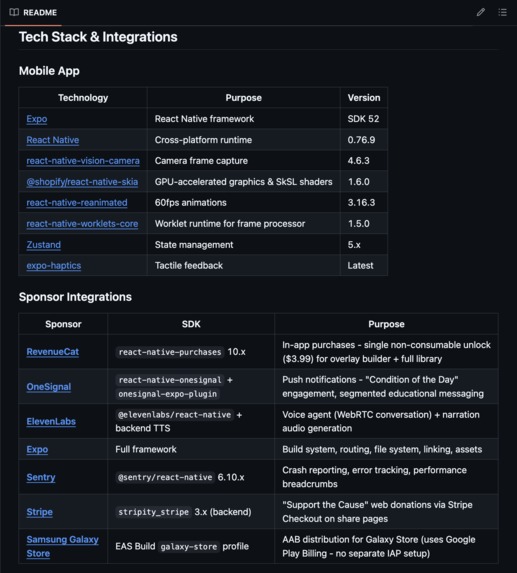
Task: Click the stripity_stripe code label
Action: 153,512
